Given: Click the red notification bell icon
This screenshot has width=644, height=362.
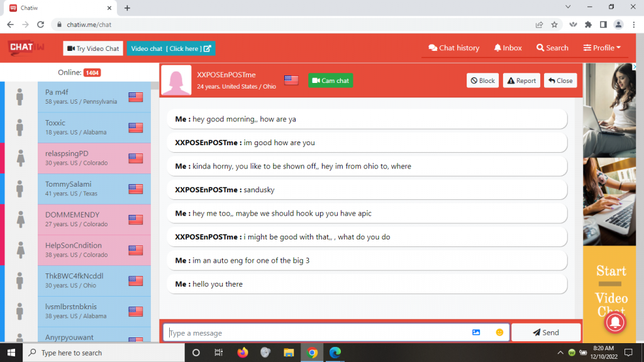Looking at the screenshot, I should (614, 322).
